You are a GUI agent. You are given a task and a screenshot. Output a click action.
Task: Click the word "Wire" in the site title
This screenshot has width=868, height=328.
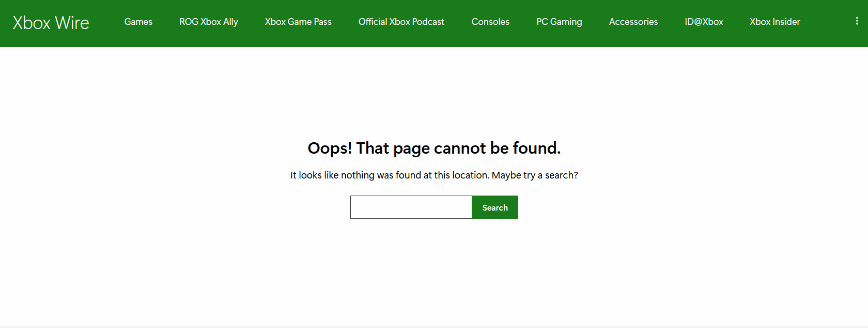coord(72,23)
